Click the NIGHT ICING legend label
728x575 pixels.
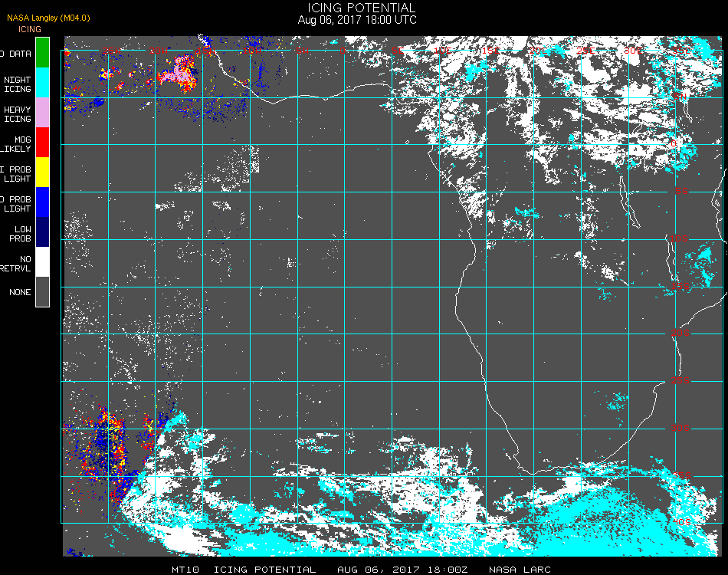pos(17,84)
